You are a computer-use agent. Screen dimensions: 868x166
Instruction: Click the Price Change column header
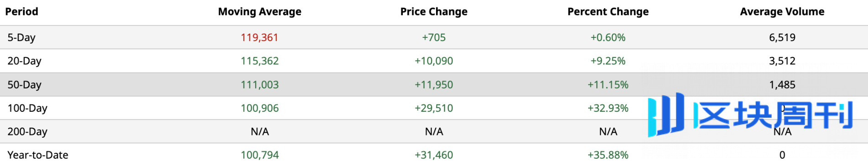coord(434,12)
